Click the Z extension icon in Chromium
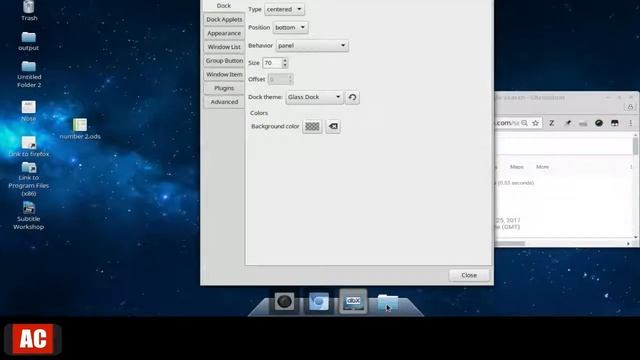 click(x=551, y=123)
